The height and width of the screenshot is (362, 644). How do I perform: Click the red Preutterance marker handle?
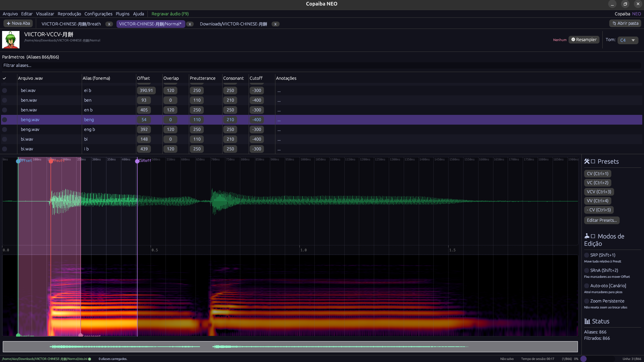(51, 161)
